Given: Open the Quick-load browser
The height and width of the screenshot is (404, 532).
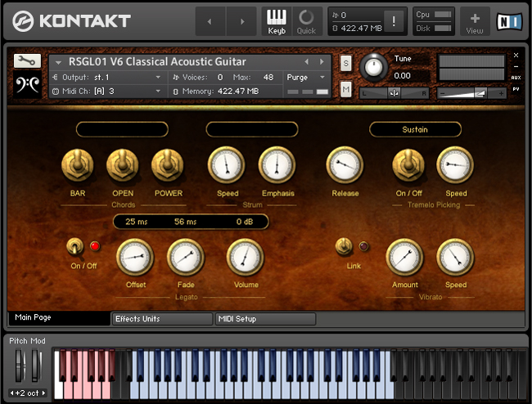Looking at the screenshot, I should [x=306, y=22].
